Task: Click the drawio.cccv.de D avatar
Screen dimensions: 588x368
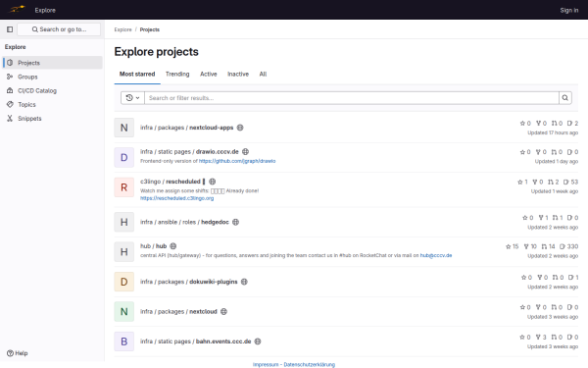Action: (x=124, y=157)
